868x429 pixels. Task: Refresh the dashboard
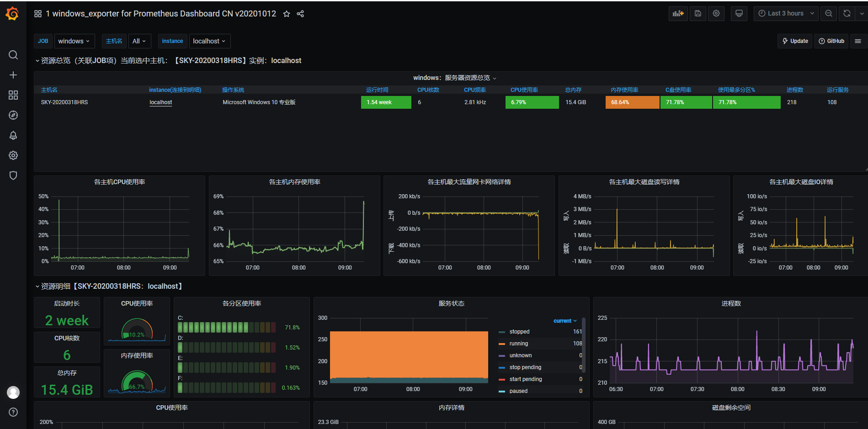pos(847,13)
